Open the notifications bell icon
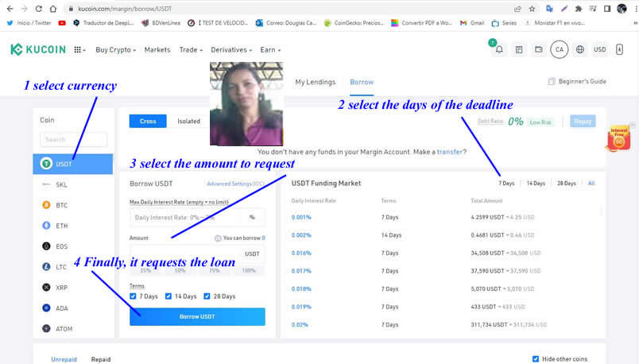Viewport: 639px width, 364px height. pyautogui.click(x=499, y=50)
